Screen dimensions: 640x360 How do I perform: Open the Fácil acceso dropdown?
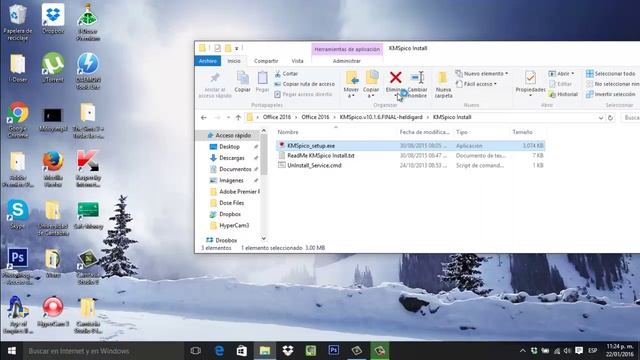coord(476,84)
